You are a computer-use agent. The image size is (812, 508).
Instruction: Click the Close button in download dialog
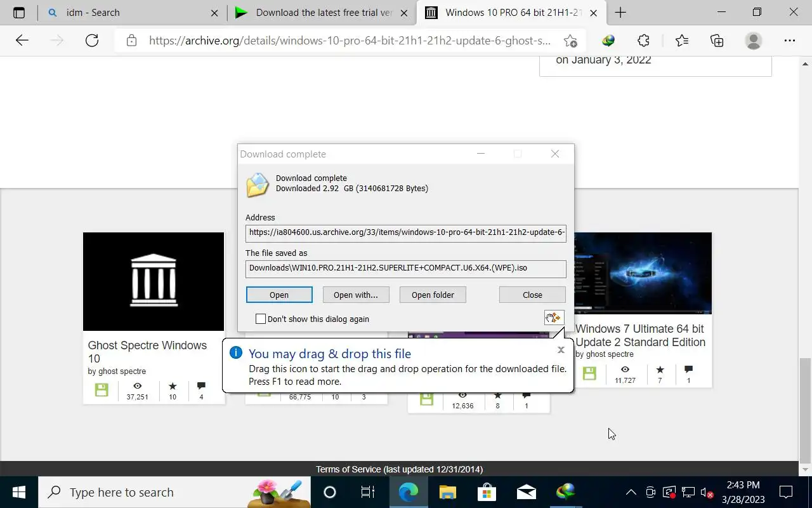pyautogui.click(x=532, y=295)
